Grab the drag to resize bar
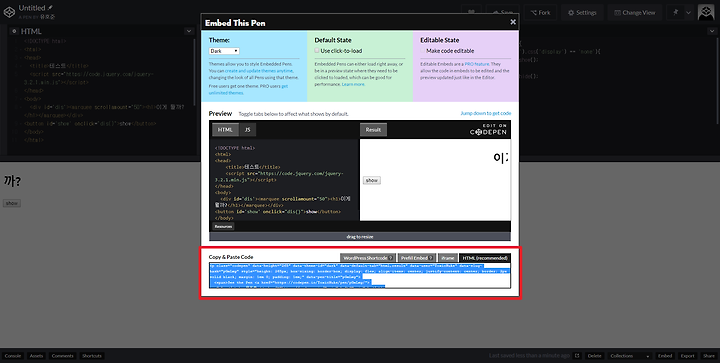Viewport: 720px width, 363px height. [x=360, y=237]
